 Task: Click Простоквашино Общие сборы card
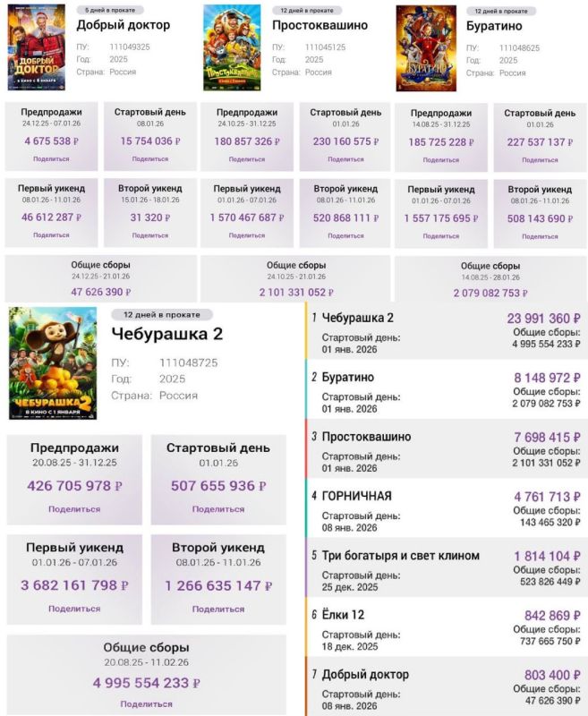(295, 278)
